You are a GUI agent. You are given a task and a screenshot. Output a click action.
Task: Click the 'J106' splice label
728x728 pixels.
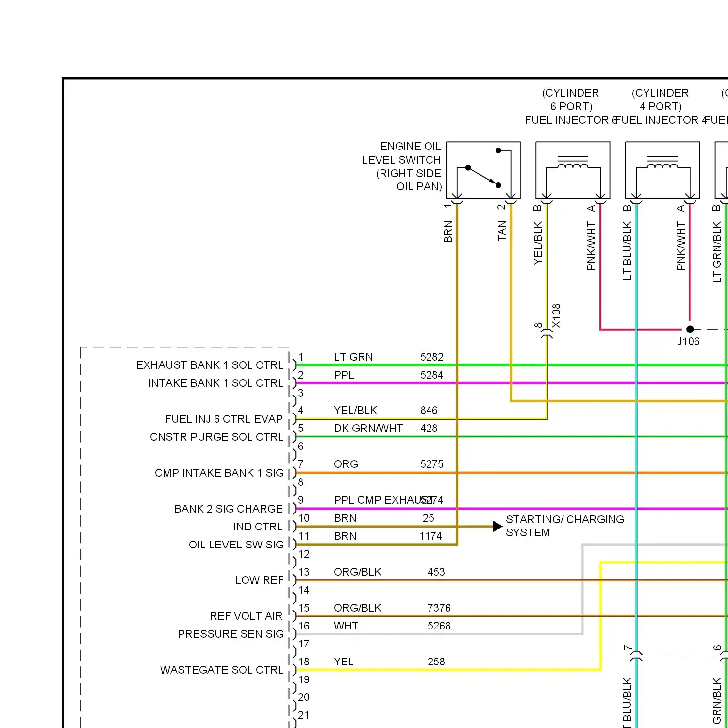[x=689, y=341]
